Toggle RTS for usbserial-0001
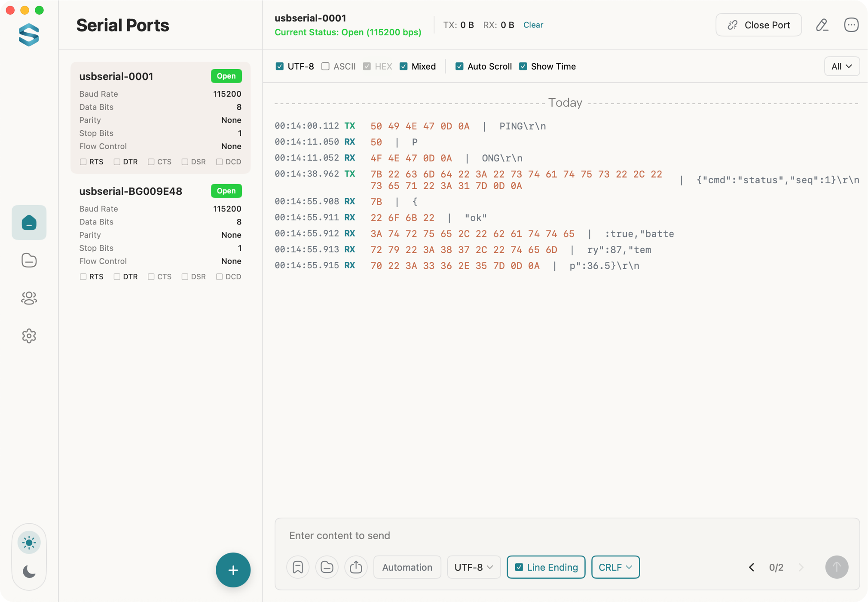 pos(83,162)
